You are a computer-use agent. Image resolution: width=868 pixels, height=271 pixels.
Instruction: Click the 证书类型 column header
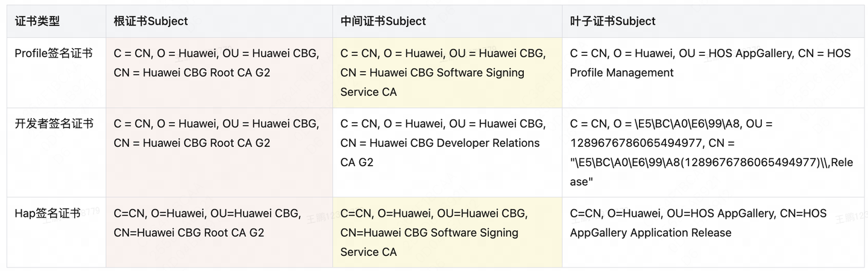point(37,21)
